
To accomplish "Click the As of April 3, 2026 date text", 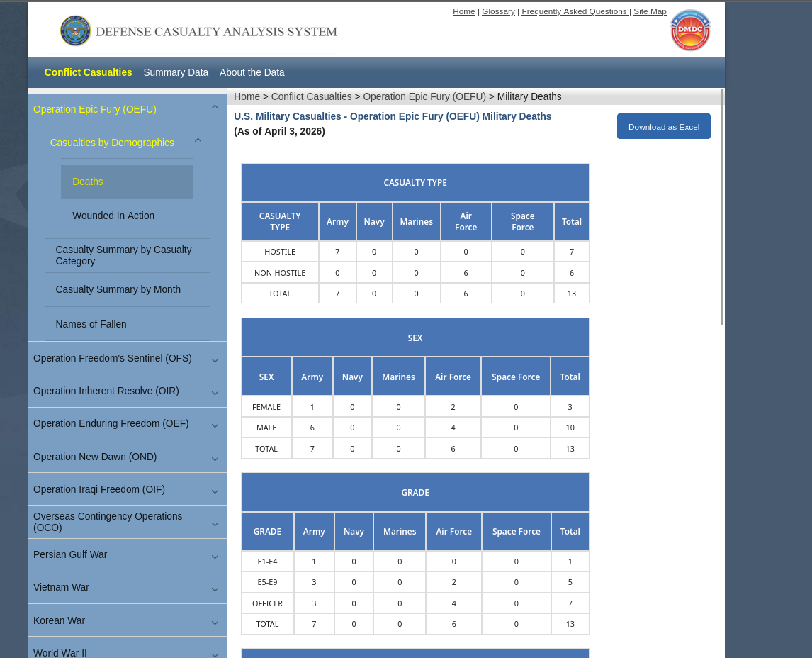I will point(280,131).
